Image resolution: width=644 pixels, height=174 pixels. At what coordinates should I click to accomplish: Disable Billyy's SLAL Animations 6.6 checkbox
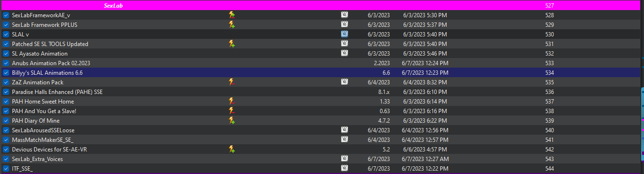(6, 73)
